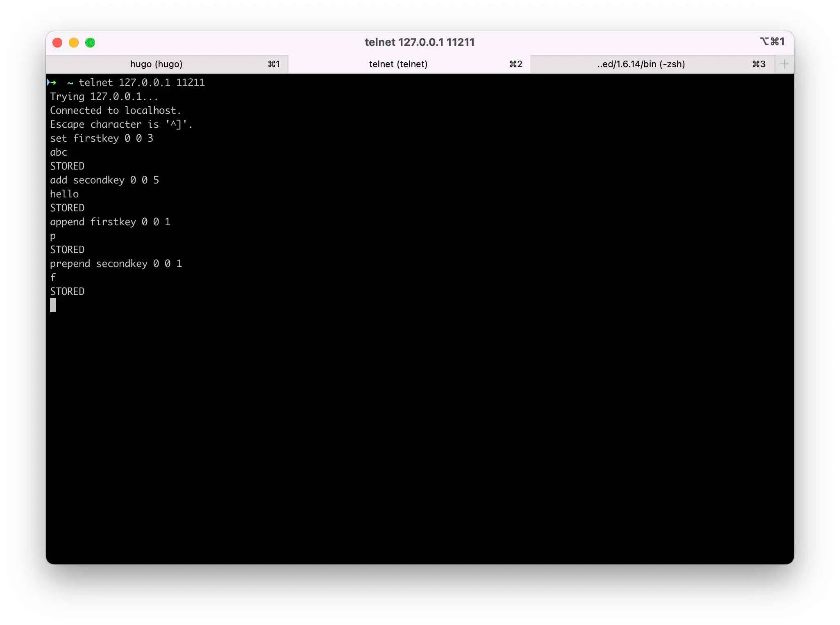This screenshot has height=625, width=840.
Task: Click the green full-screen button
Action: tap(90, 43)
